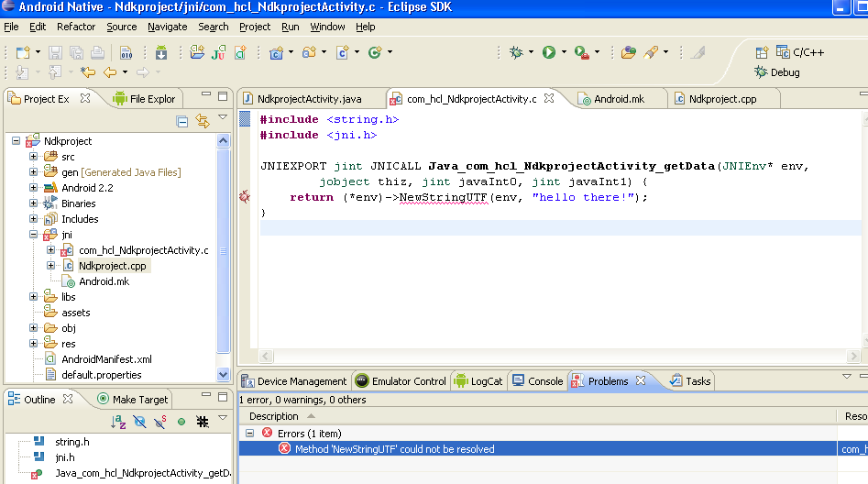This screenshot has height=484, width=868.
Task: Expand the gen Generated Java Files node
Action: [33, 171]
